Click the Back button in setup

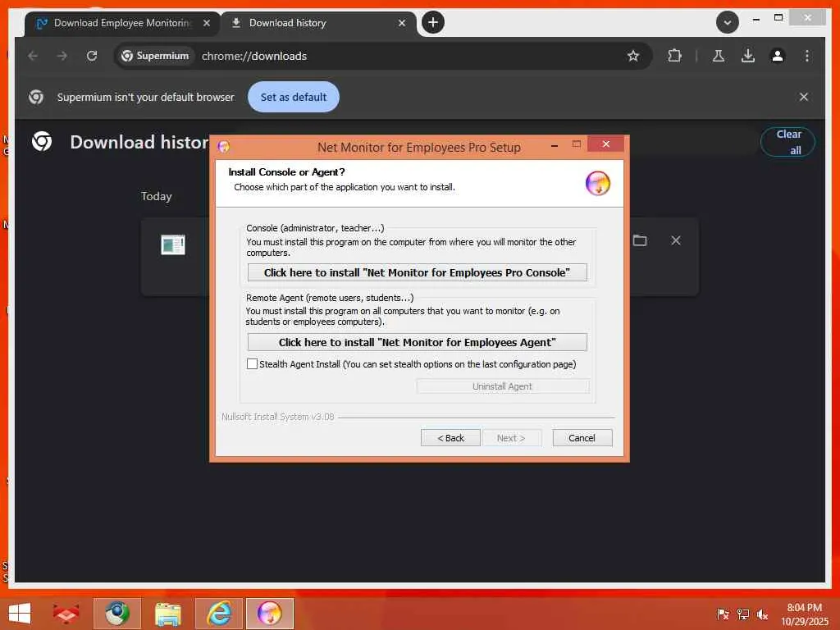(x=450, y=438)
